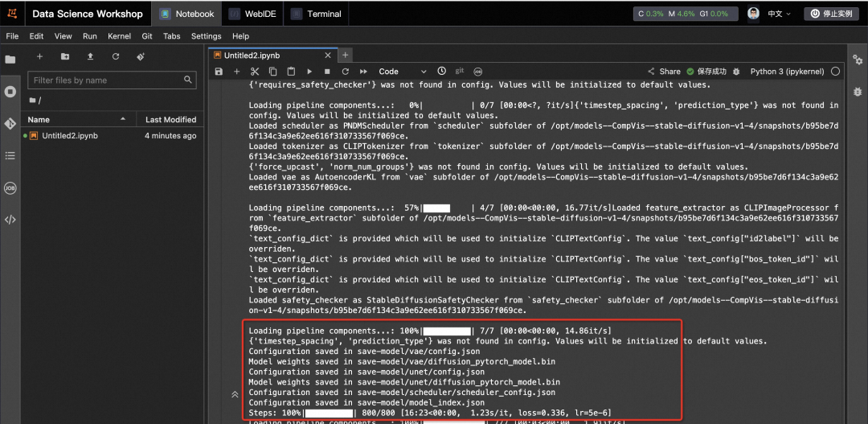
Task: Open the cell type Code dropdown
Action: click(x=403, y=72)
